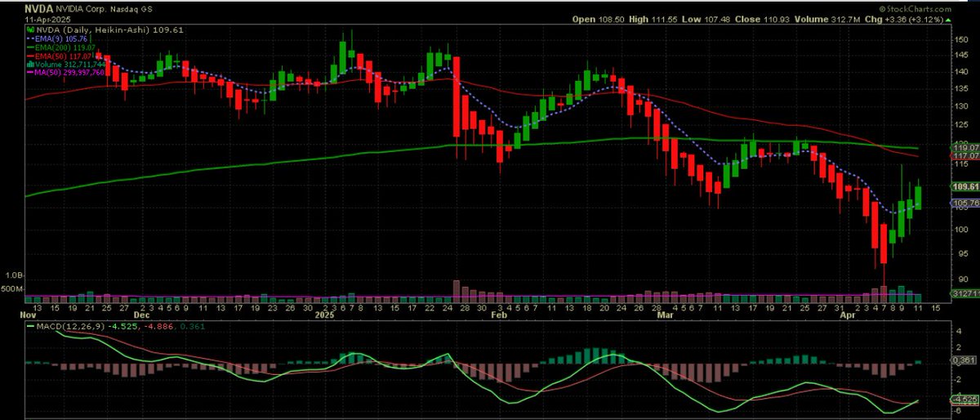Click the 1.0B volume scale label
Viewport: 980px width, 420px height.
tap(12, 275)
